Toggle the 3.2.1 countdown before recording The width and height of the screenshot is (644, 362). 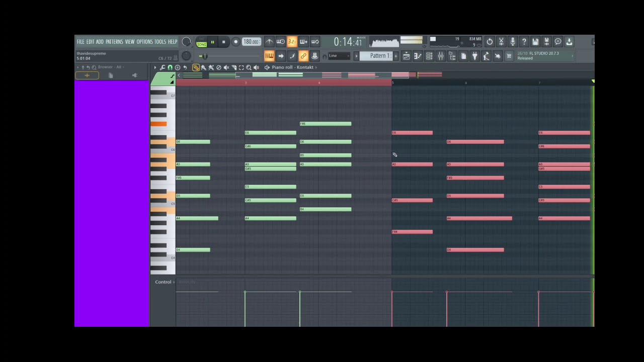tap(292, 42)
